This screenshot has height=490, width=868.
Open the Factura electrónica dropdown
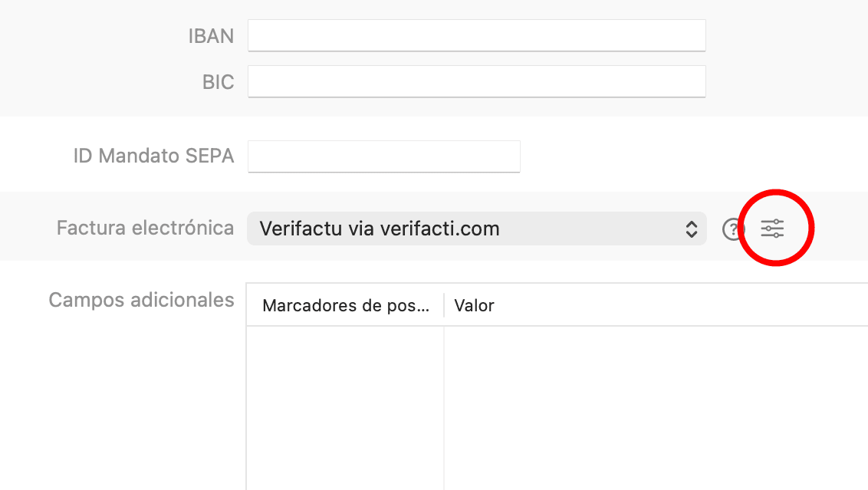click(475, 229)
